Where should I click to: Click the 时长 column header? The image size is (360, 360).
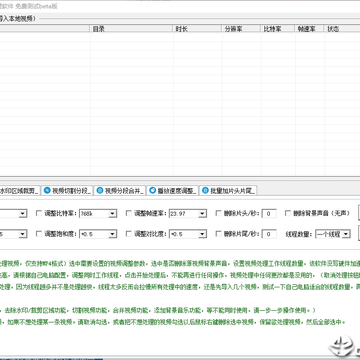click(197, 29)
